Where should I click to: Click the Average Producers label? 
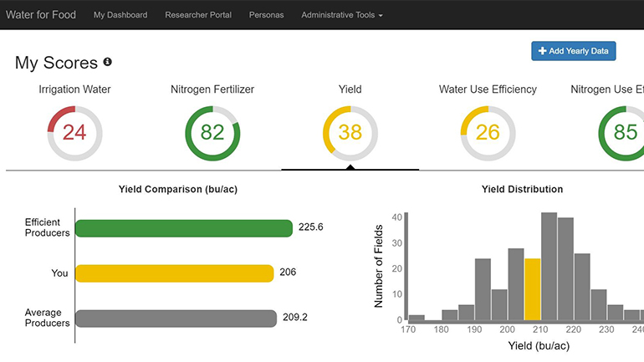[47, 318]
